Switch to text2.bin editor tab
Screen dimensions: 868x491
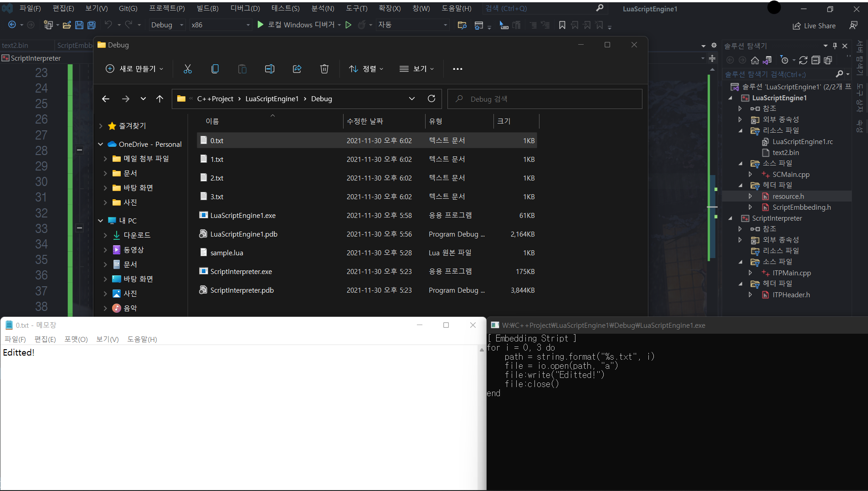click(15, 45)
